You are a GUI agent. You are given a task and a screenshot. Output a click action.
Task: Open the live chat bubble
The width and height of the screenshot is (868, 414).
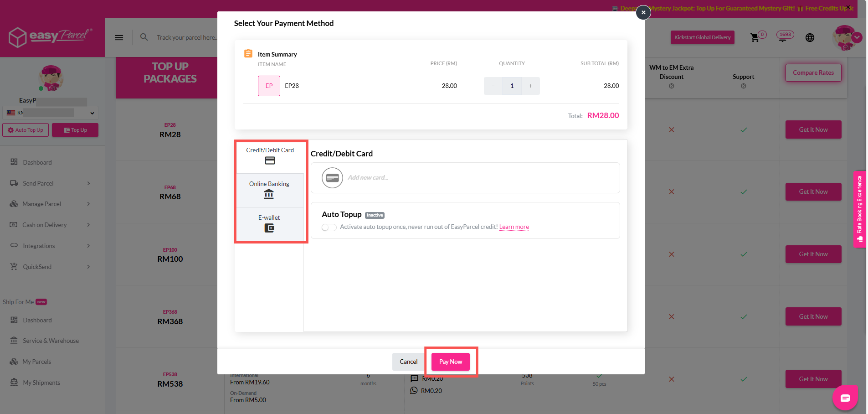point(845,398)
